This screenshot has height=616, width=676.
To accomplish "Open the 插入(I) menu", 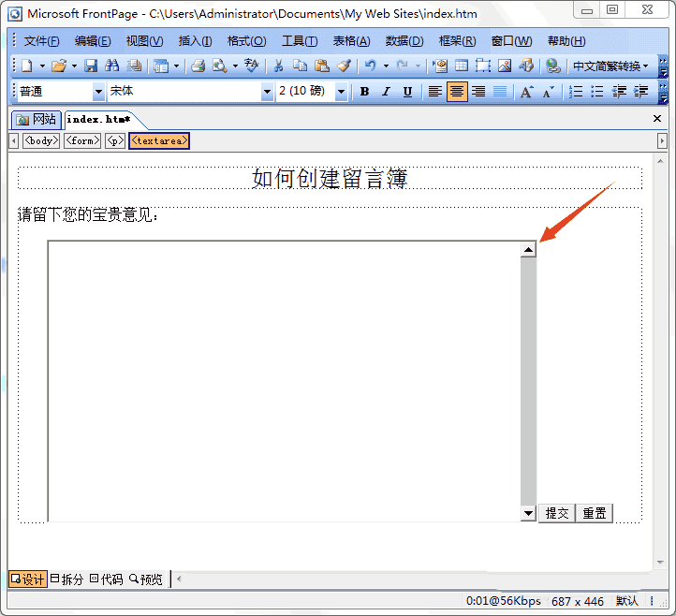I will (x=195, y=41).
